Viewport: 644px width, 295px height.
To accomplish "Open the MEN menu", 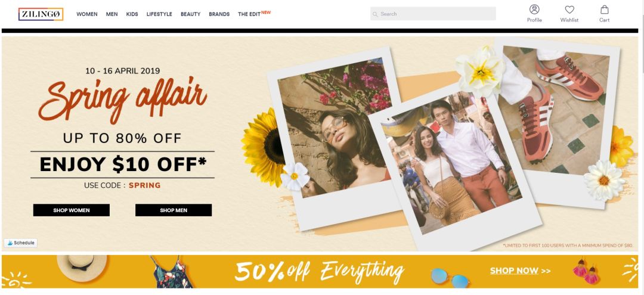I will point(112,14).
